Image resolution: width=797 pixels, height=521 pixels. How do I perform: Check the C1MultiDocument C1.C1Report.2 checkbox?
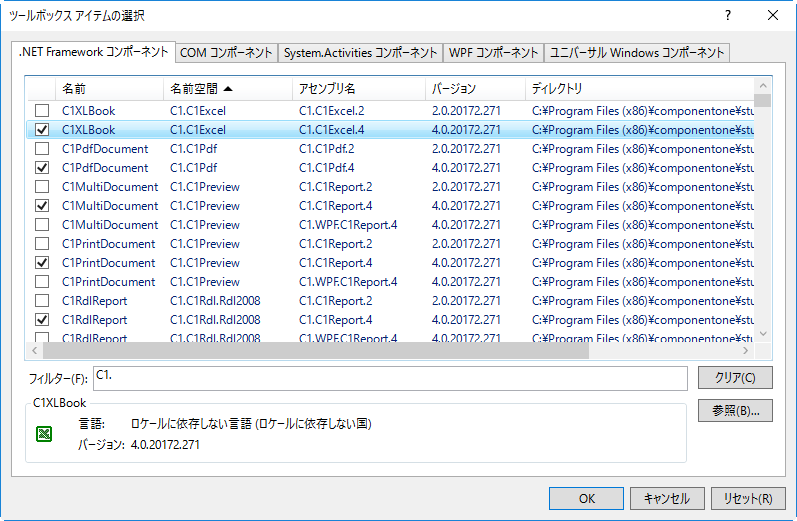click(x=42, y=187)
